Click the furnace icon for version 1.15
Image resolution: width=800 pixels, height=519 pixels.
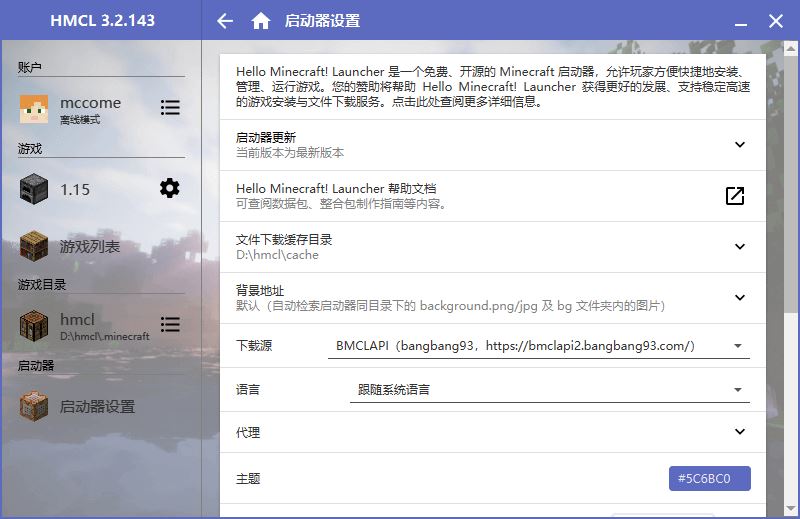34,189
